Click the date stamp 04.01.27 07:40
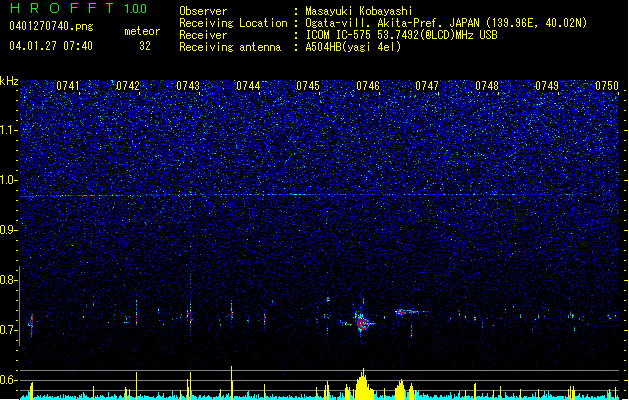 tap(51, 46)
